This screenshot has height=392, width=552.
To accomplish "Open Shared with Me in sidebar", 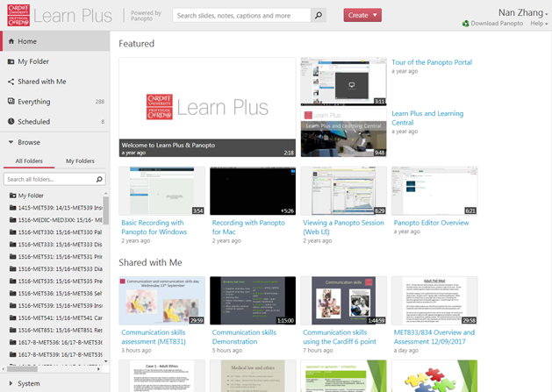I will click(55, 82).
